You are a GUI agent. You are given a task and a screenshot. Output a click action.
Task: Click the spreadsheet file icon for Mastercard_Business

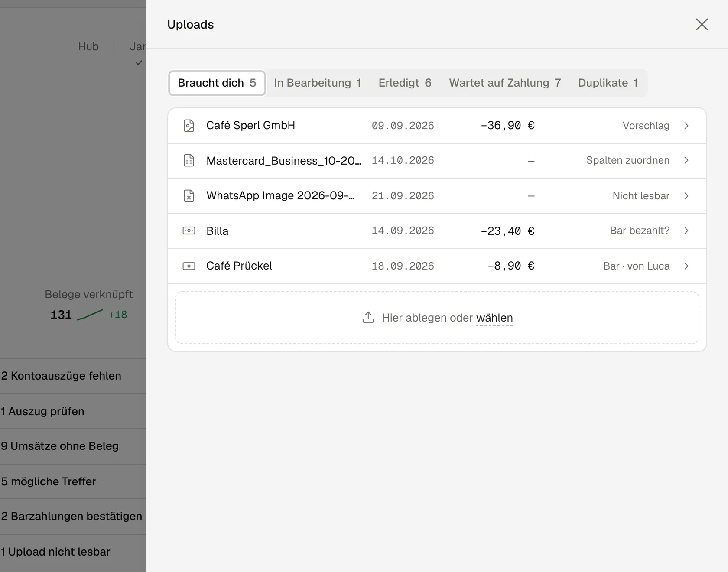[189, 160]
